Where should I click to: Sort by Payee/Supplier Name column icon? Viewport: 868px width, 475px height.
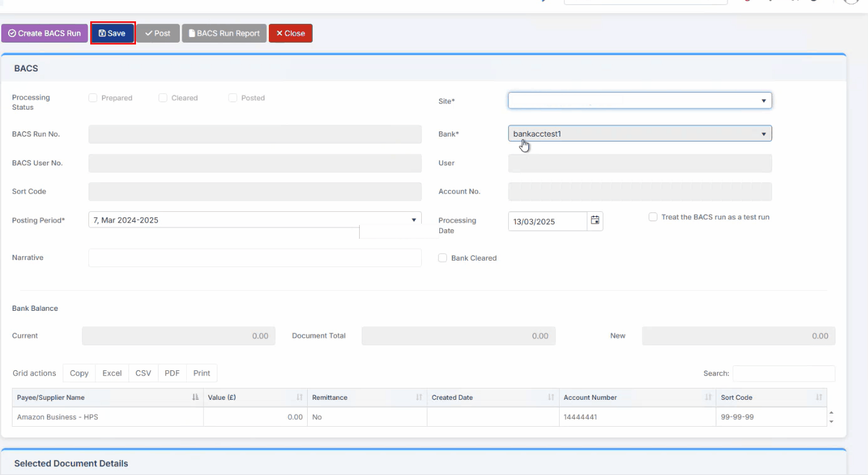pyautogui.click(x=195, y=397)
